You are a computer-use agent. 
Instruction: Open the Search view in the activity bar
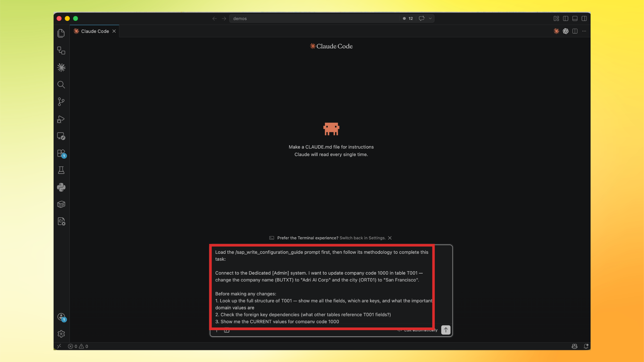(x=61, y=84)
